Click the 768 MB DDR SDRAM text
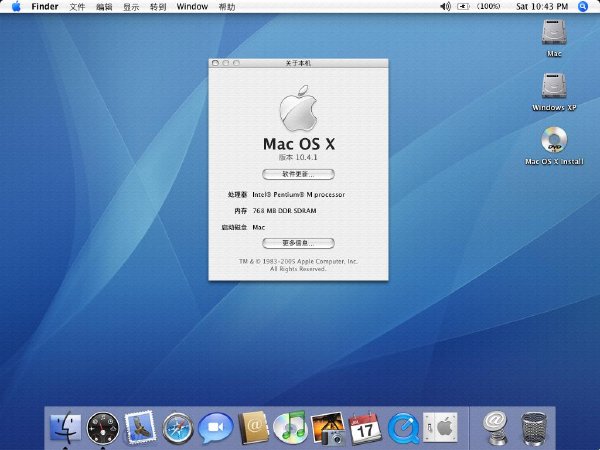The image size is (600, 450). [284, 210]
